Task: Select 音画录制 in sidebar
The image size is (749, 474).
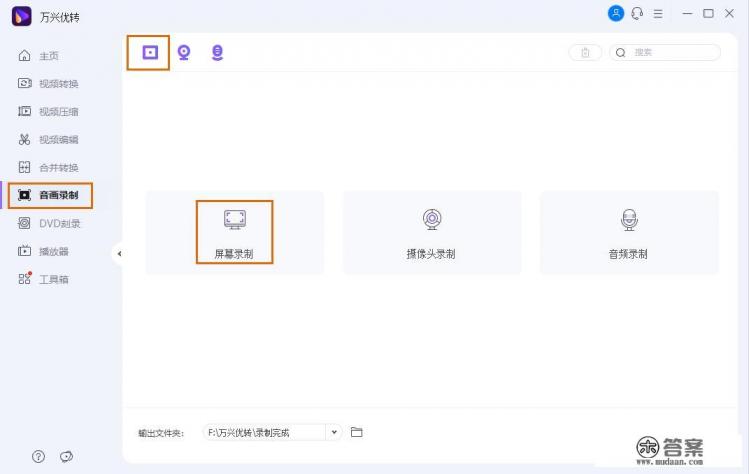Action: click(x=50, y=195)
